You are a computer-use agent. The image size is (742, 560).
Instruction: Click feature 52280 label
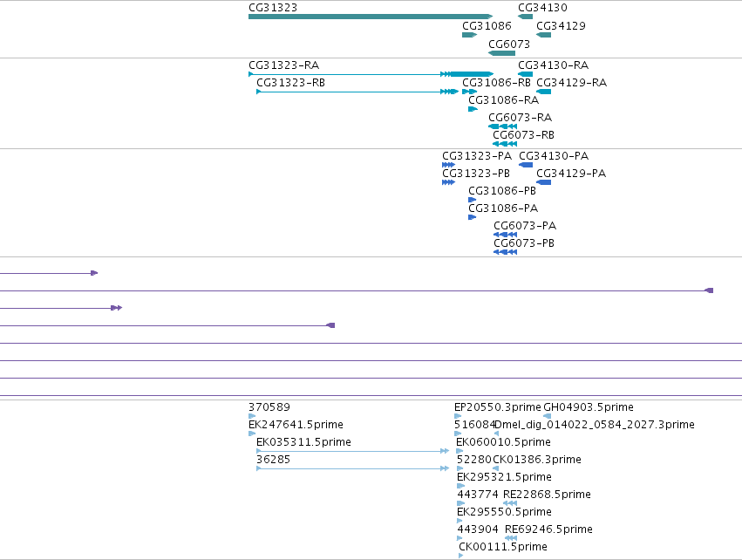pos(474,460)
